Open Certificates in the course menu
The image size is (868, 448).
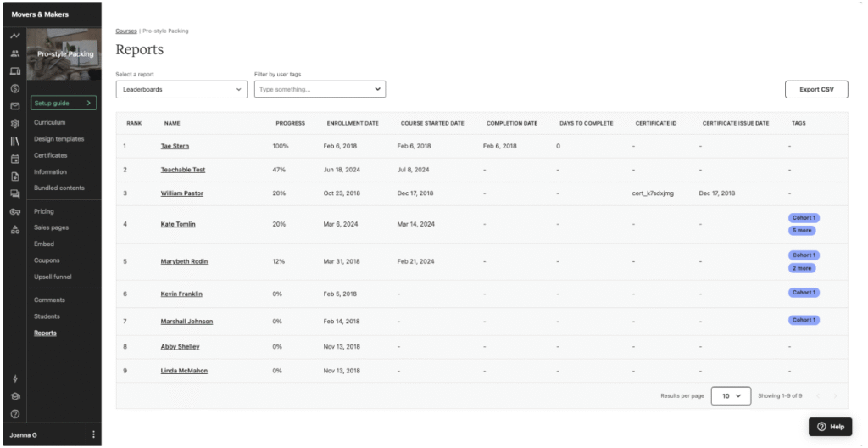click(50, 155)
